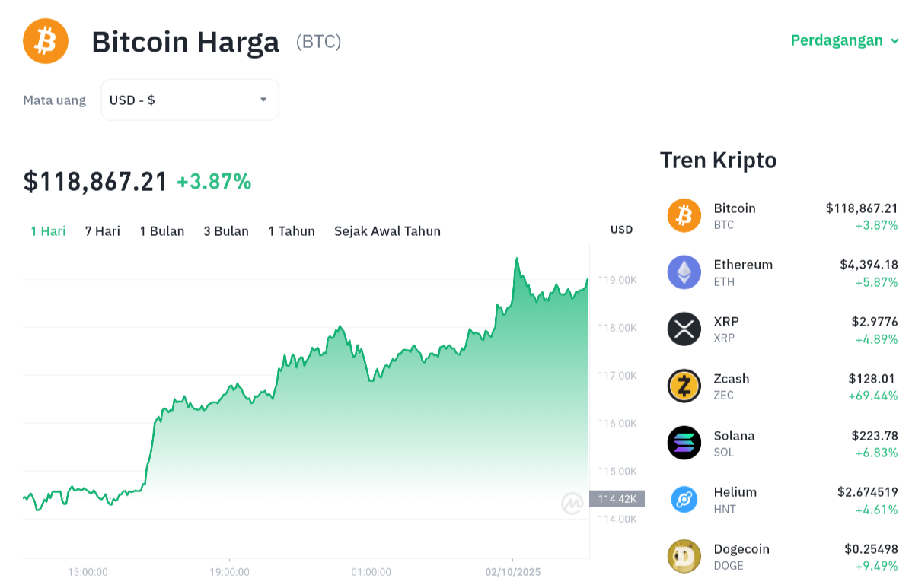The height and width of the screenshot is (588, 912).
Task: Open the Dogecoin name link
Action: tap(741, 549)
